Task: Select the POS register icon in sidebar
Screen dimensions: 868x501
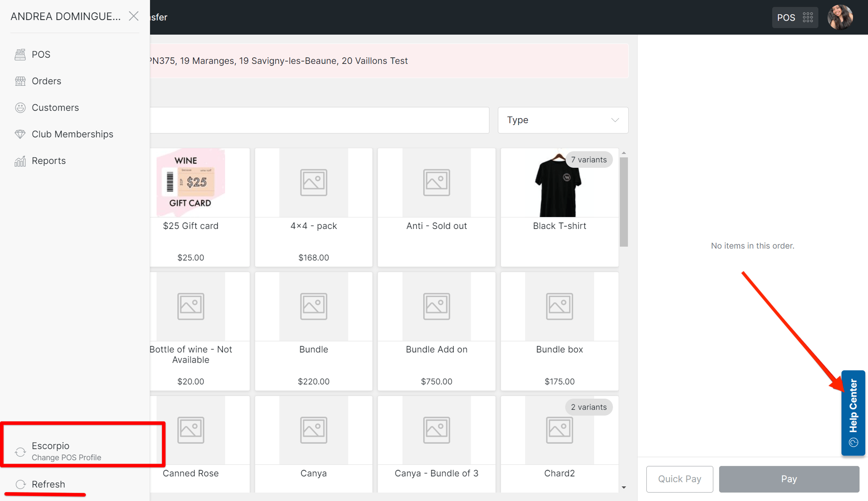Action: (20, 54)
